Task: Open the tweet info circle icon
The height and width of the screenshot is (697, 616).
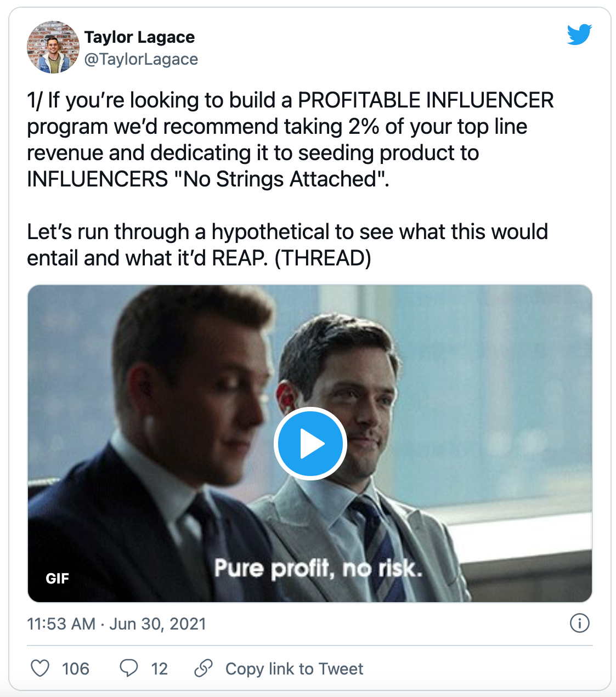Action: [x=580, y=623]
